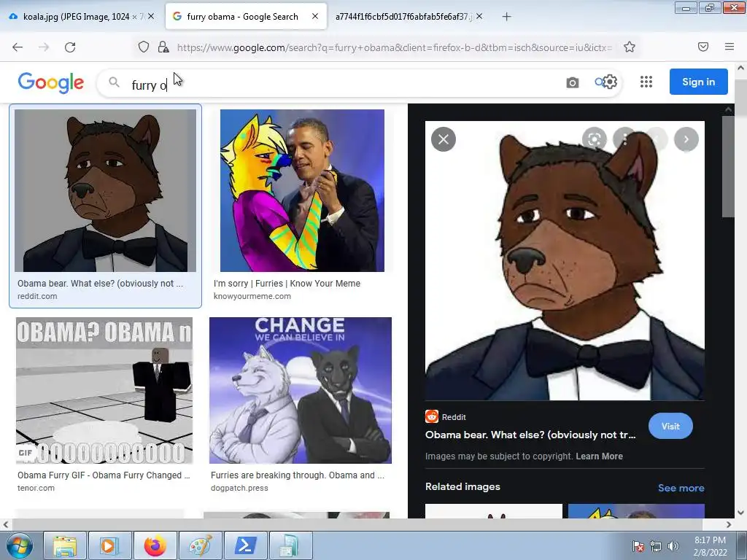
Task: Close the image preview panel
Action: tap(444, 139)
